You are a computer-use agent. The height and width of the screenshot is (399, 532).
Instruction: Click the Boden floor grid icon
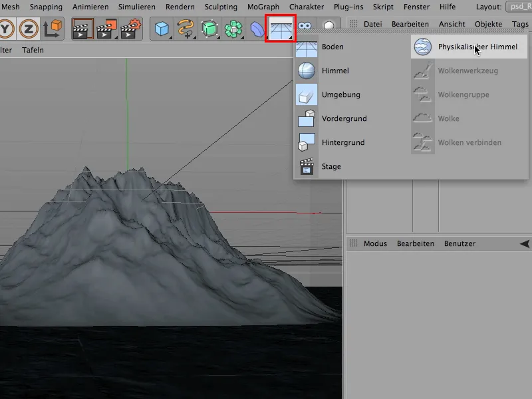click(x=307, y=49)
